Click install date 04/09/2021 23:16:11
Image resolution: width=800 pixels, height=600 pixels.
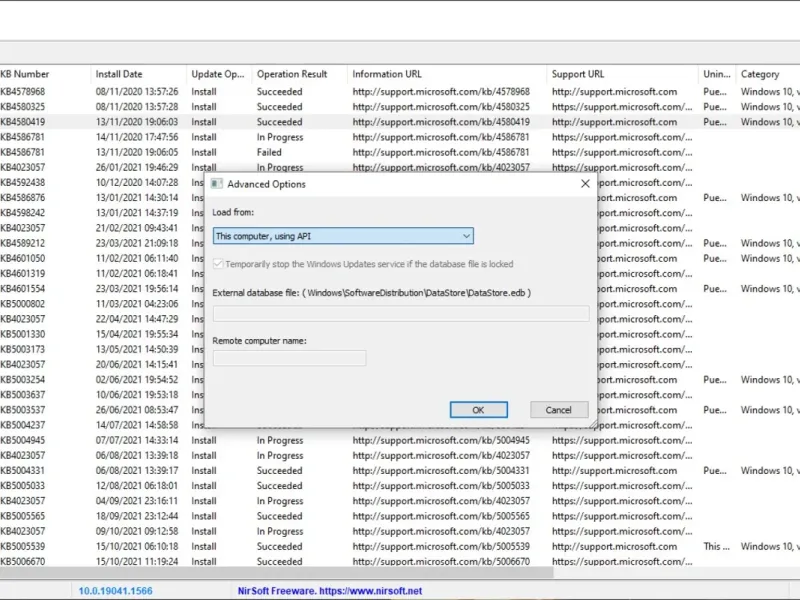click(x=137, y=501)
